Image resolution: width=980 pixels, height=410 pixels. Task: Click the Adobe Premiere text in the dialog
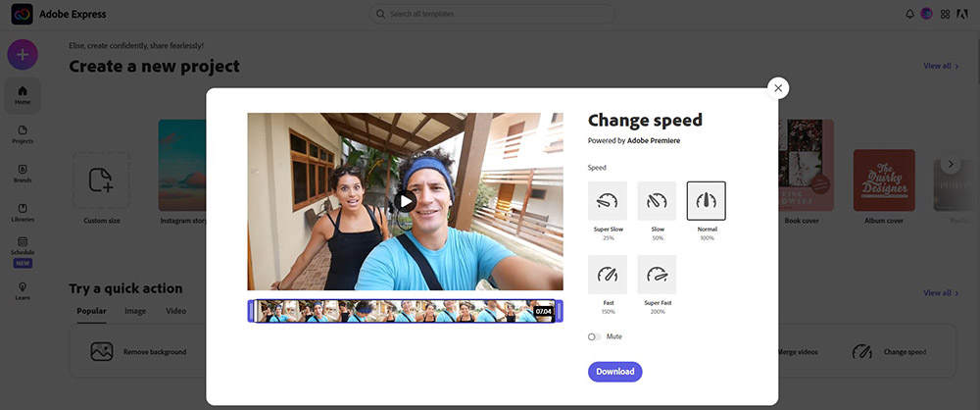point(654,141)
